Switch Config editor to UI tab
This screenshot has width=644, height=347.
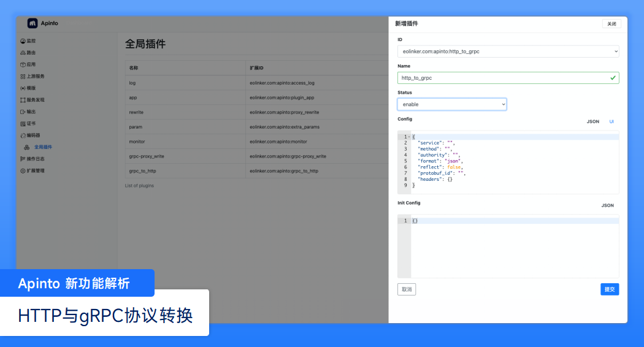pyautogui.click(x=611, y=121)
